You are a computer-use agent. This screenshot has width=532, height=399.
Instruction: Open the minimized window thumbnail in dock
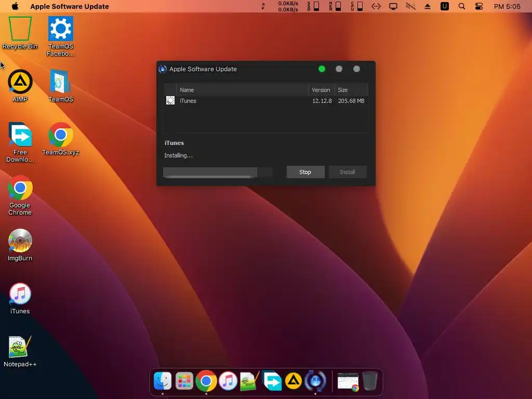pos(348,381)
